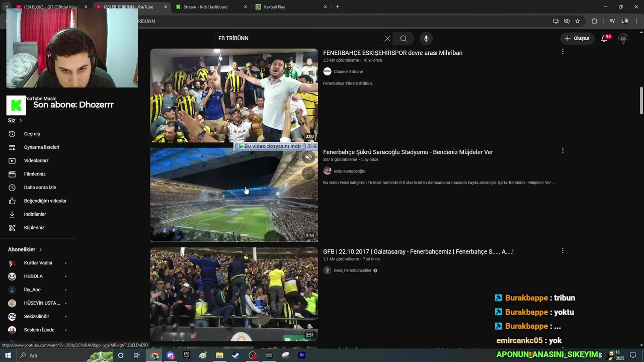Open GFB Galatasaray - Fenerbahçemiz video title
The image size is (644, 362).
pyautogui.click(x=418, y=252)
